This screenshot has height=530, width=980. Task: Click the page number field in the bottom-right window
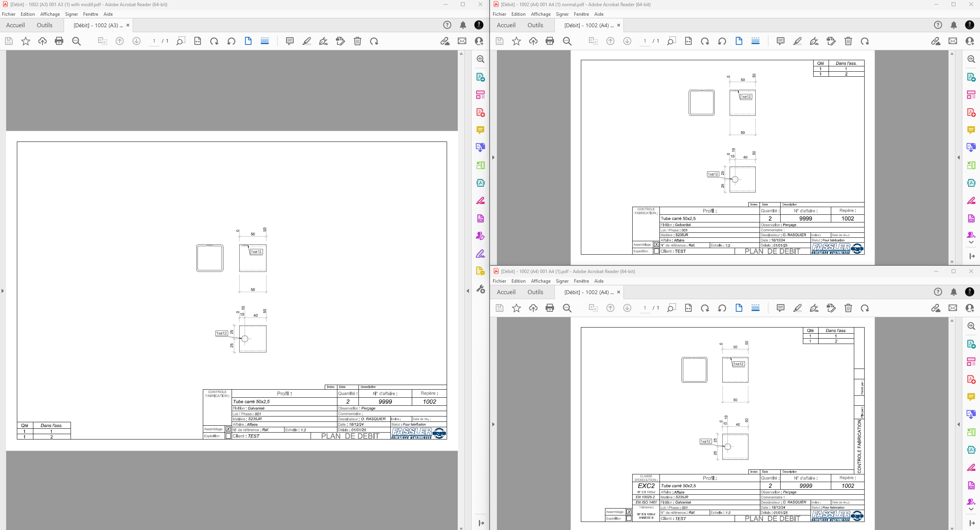click(x=645, y=308)
